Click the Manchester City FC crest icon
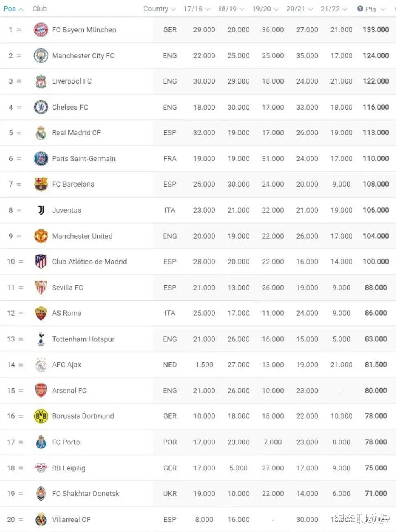This screenshot has height=532, width=396. 41,55
